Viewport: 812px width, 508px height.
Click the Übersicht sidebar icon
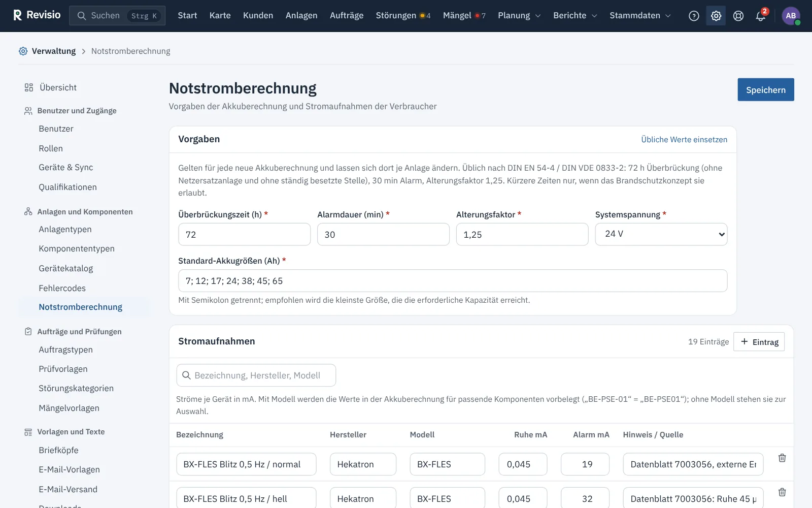[x=29, y=87]
